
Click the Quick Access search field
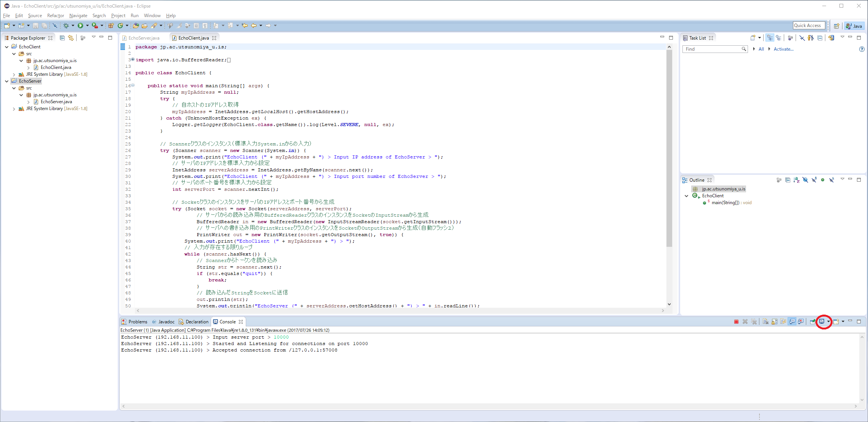coord(809,26)
